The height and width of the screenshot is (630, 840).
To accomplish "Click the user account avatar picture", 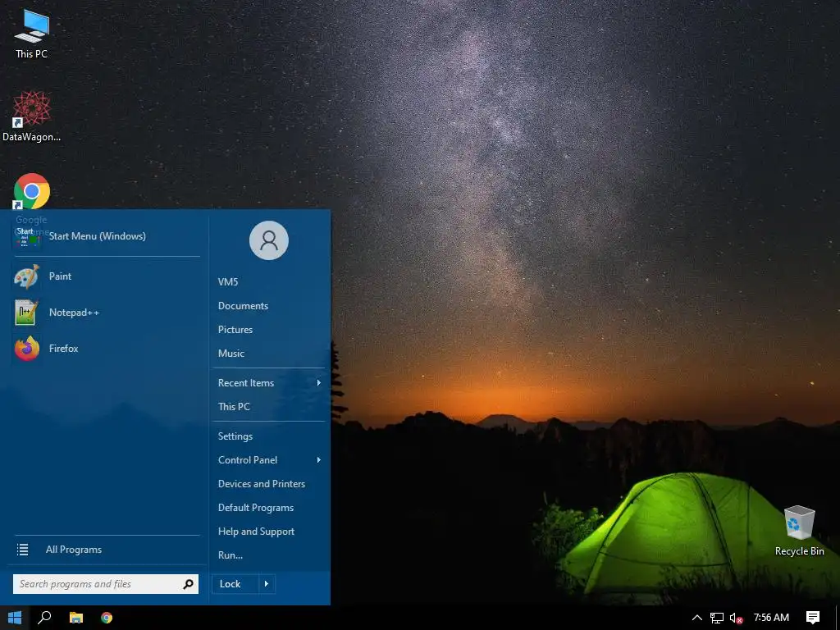I will 269,240.
